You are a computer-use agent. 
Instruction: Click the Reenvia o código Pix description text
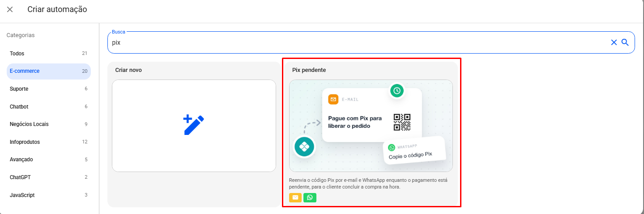point(368,184)
